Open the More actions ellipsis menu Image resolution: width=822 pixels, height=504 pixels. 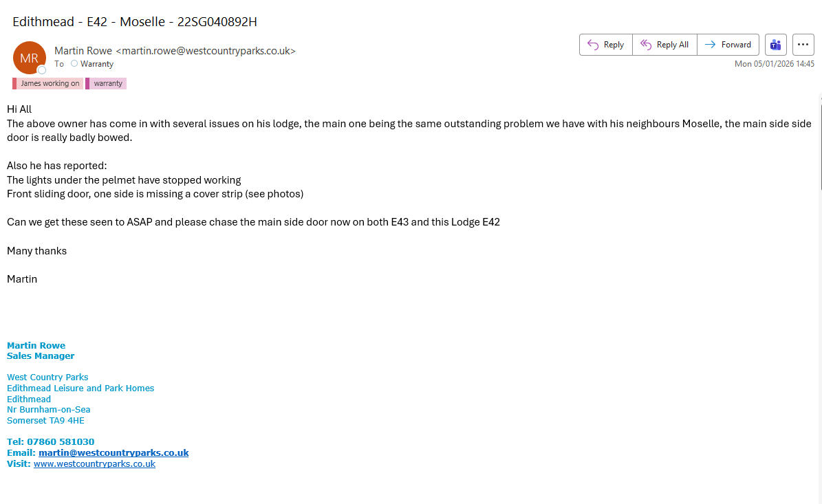(x=803, y=45)
